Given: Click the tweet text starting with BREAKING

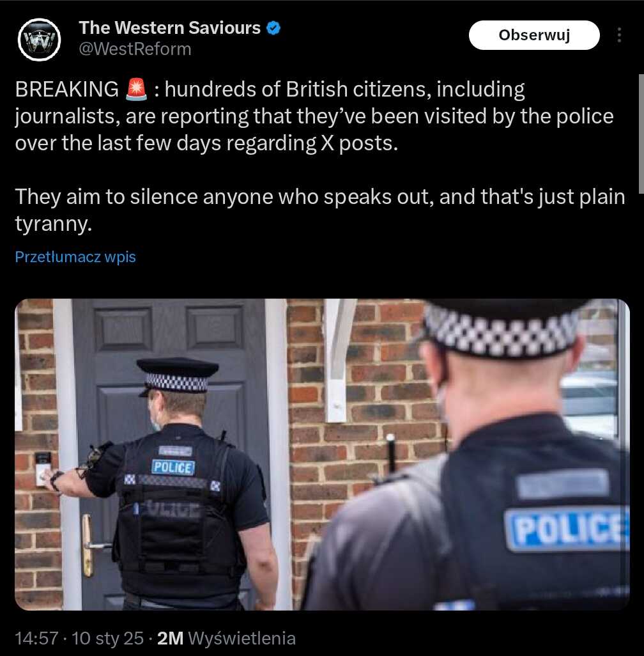Looking at the screenshot, I should click(314, 116).
